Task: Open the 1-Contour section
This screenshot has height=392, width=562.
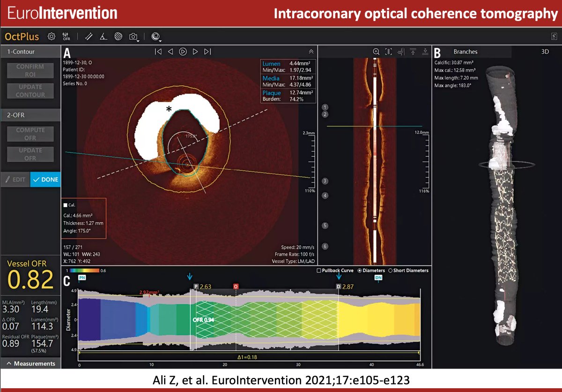Action: coord(30,52)
